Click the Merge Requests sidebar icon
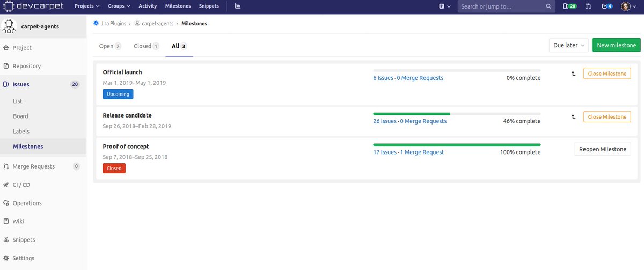644x270 pixels. (6, 166)
